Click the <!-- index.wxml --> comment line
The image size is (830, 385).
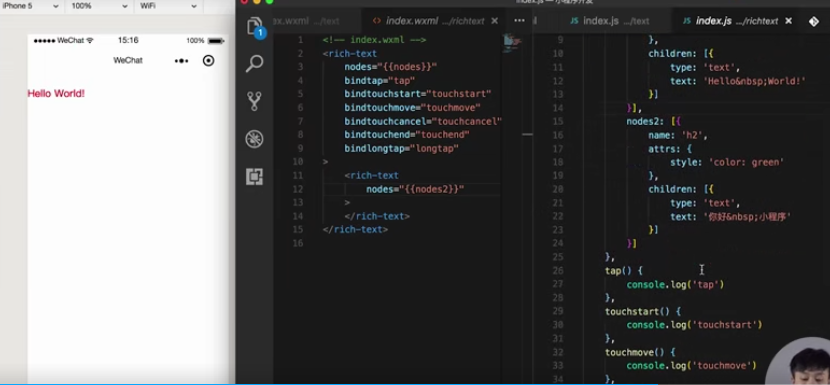click(374, 40)
